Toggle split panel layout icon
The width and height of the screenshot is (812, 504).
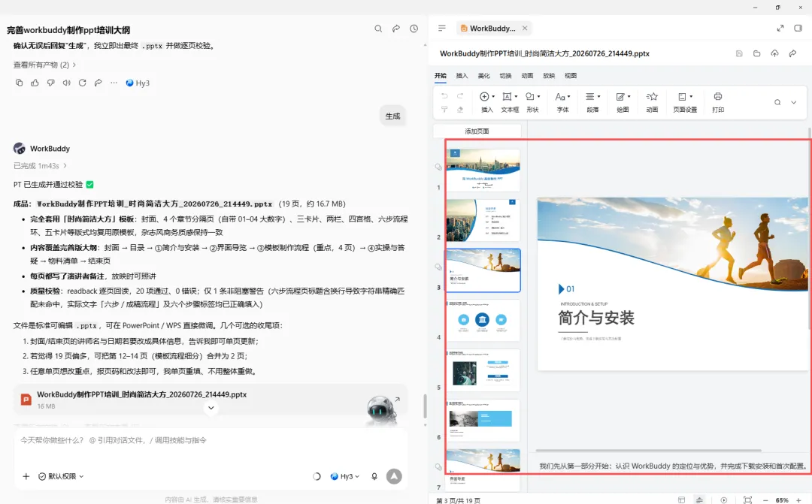(798, 28)
